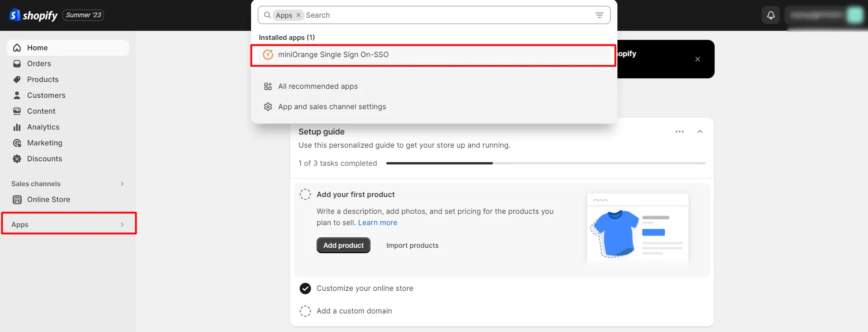The image size is (868, 332).
Task: Click the app settings gear icon
Action: pos(268,106)
